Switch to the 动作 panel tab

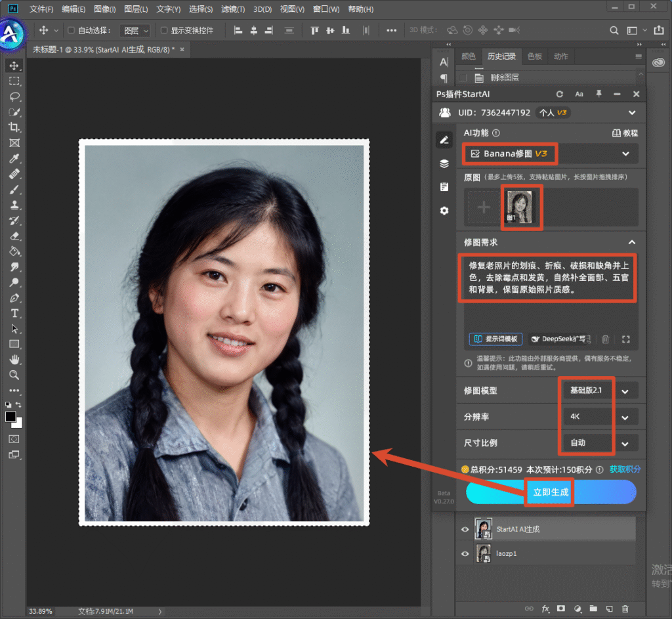tap(560, 56)
